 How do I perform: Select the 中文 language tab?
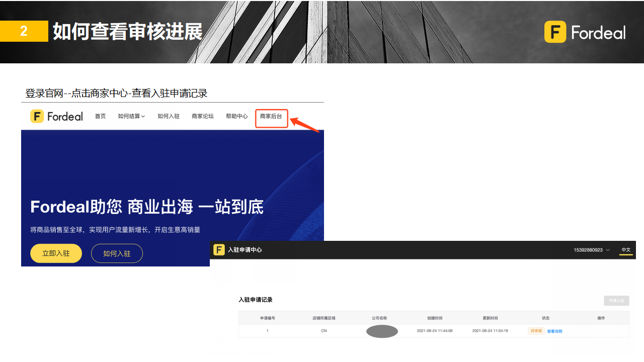click(626, 250)
